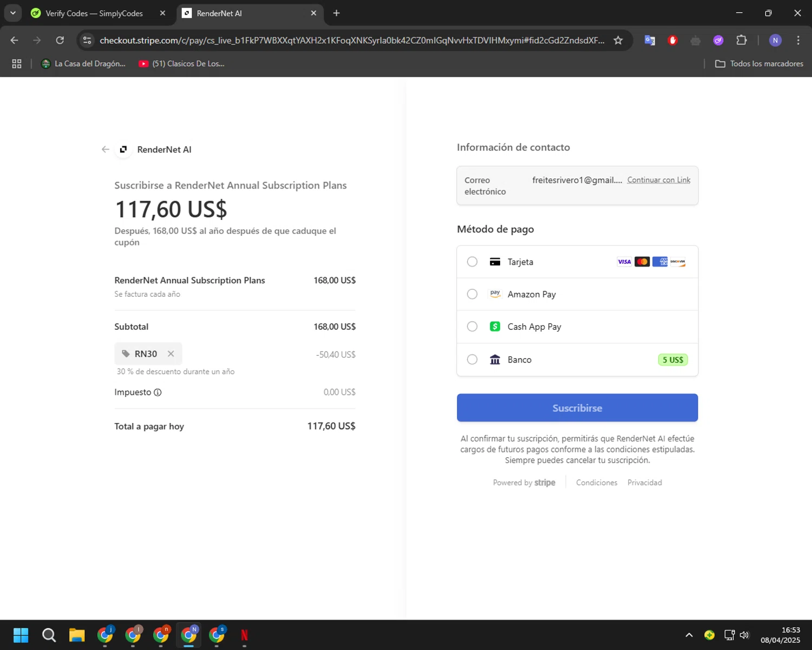Screen dimensions: 812x650
Task: Close the RenderNet AI tab
Action: [x=313, y=13]
